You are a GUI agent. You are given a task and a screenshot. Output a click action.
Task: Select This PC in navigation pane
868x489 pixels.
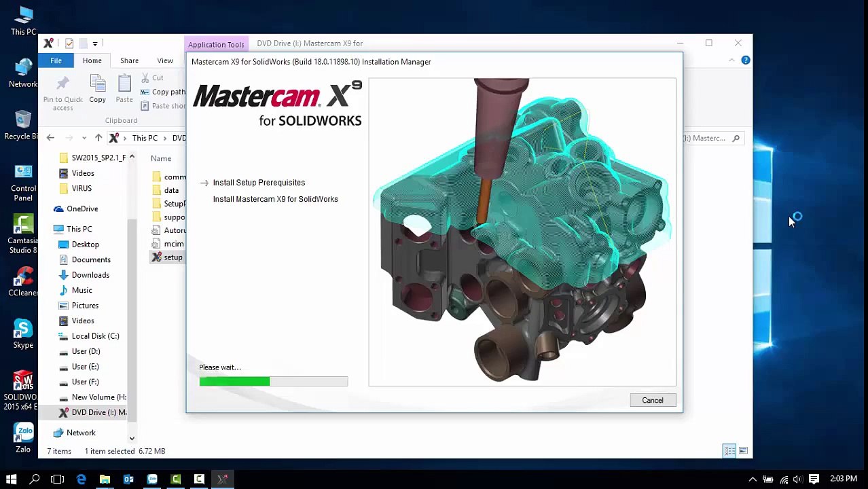pyautogui.click(x=73, y=229)
